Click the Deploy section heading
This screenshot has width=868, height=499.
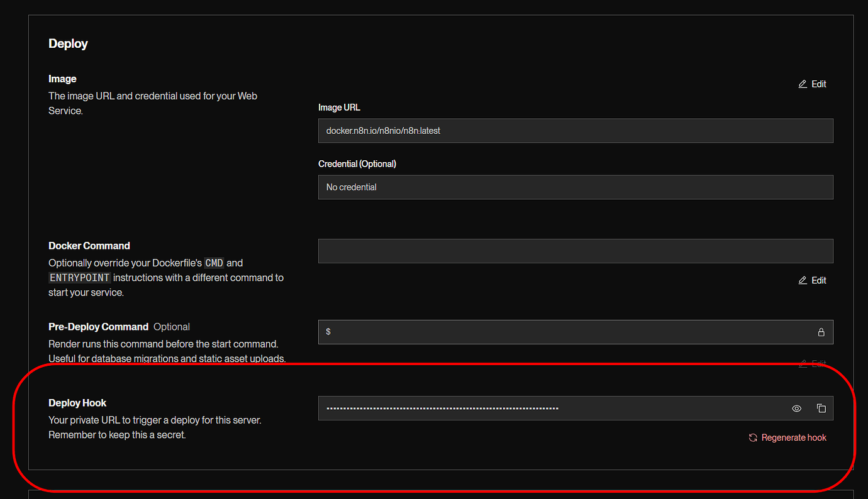[x=68, y=43]
